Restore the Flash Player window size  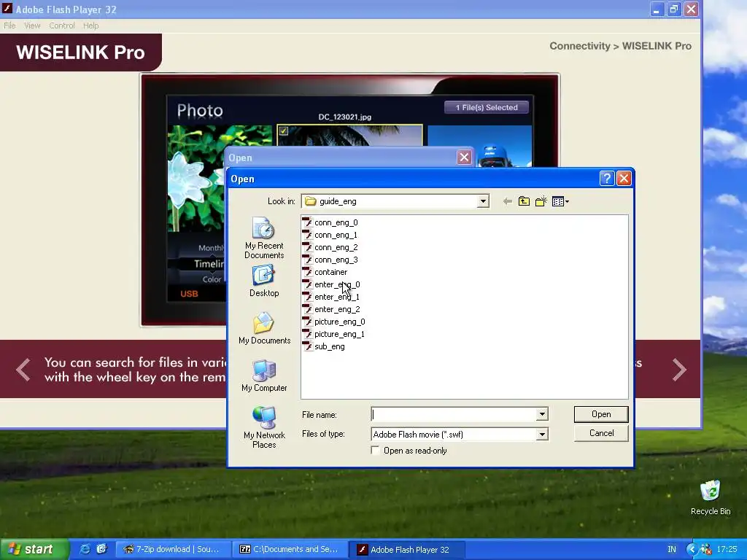click(673, 9)
